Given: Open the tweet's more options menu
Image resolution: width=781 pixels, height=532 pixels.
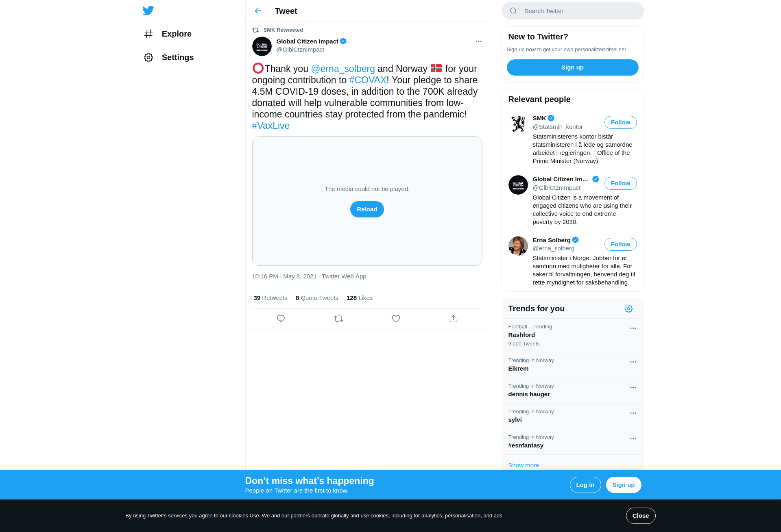Looking at the screenshot, I should pos(478,41).
